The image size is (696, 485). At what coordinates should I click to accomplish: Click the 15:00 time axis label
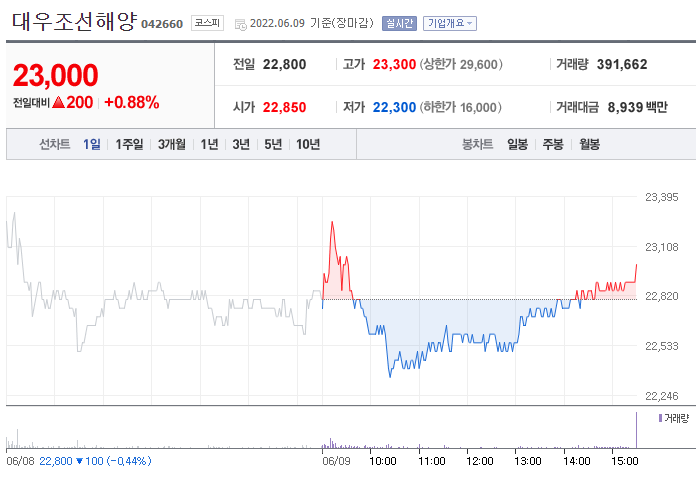(x=625, y=461)
